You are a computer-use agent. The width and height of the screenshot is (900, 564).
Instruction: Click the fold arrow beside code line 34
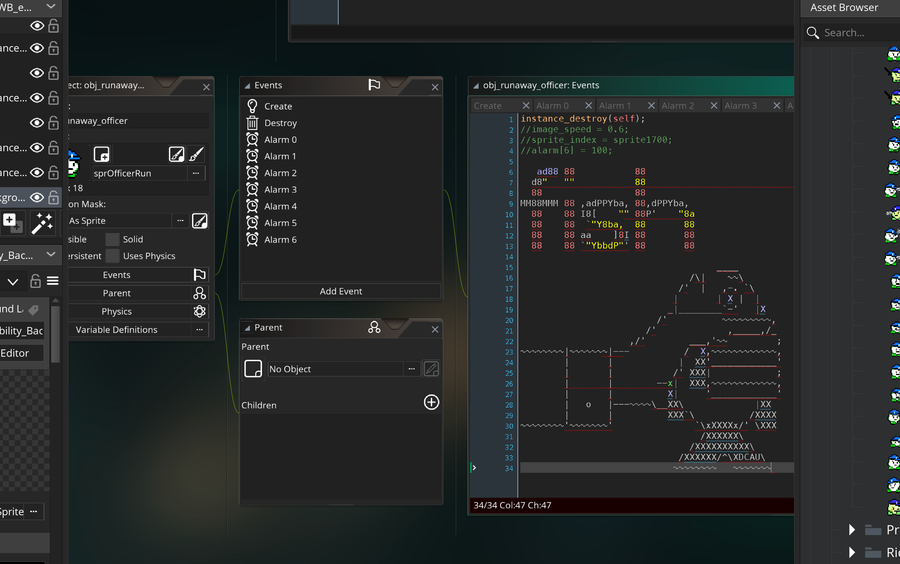click(x=474, y=468)
